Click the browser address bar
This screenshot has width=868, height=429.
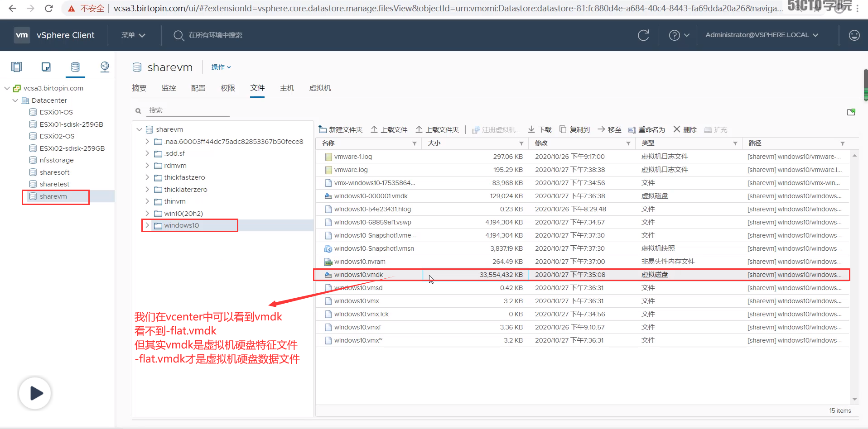tap(447, 9)
